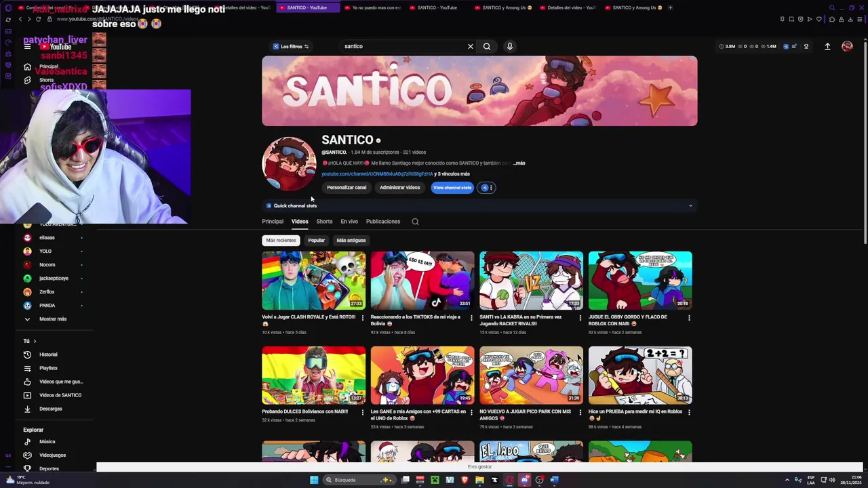Image resolution: width=868 pixels, height=488 pixels.
Task: Select 'Más antiguos' sort chip
Action: (351, 241)
